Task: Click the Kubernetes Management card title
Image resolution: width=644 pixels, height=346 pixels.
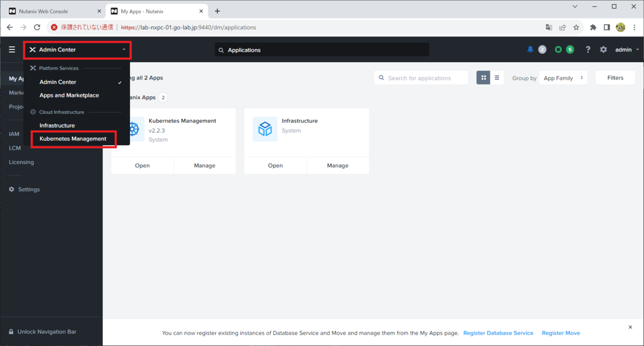Action: [x=182, y=121]
